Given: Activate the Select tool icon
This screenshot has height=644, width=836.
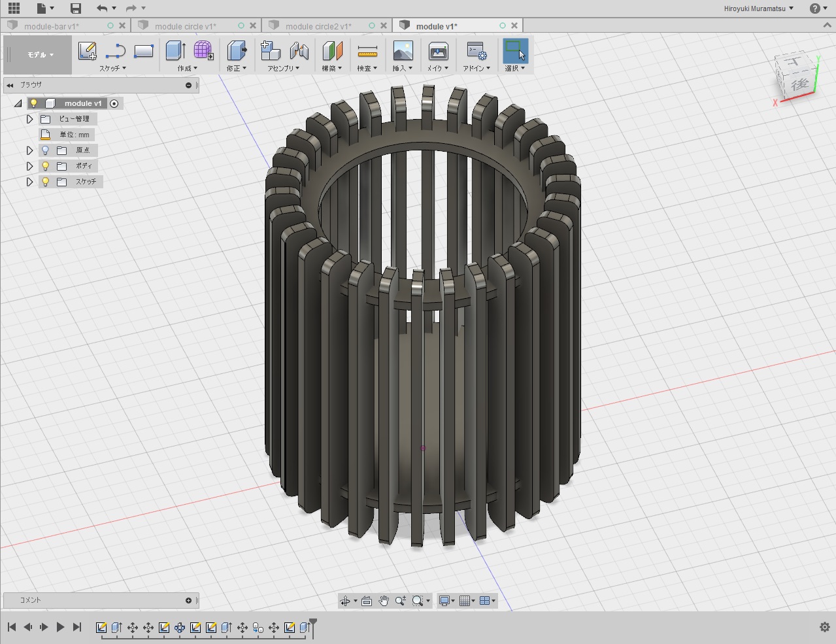Looking at the screenshot, I should [x=515, y=50].
